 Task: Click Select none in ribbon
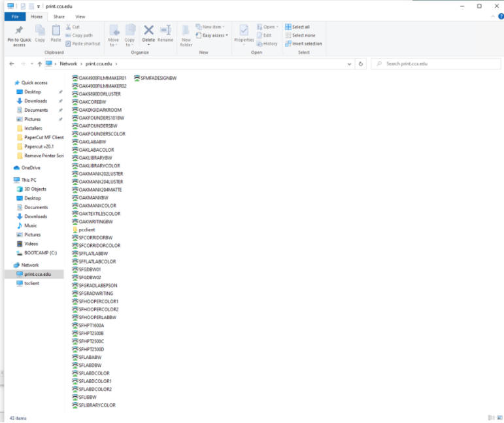tap(300, 35)
